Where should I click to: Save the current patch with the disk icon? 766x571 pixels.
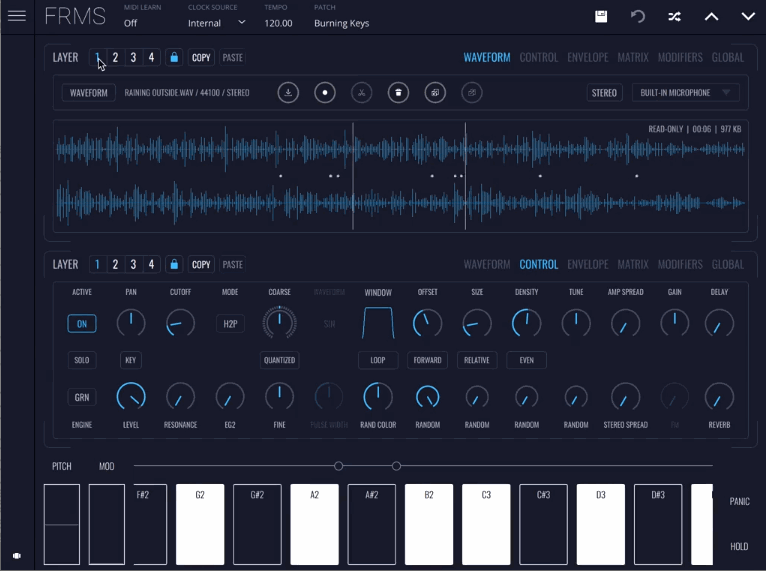coord(601,17)
